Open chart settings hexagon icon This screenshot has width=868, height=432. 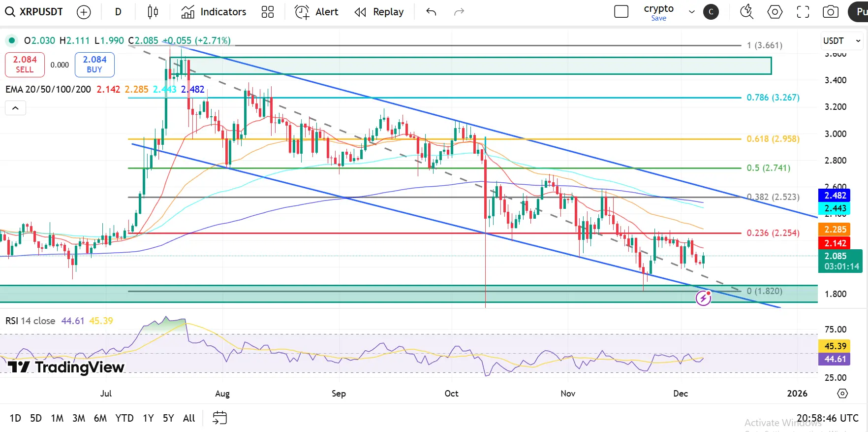coord(775,12)
